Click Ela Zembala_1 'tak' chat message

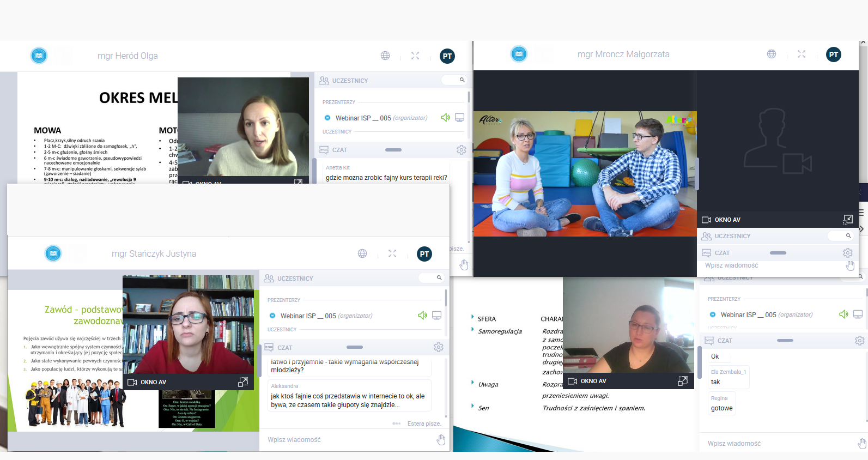(729, 377)
